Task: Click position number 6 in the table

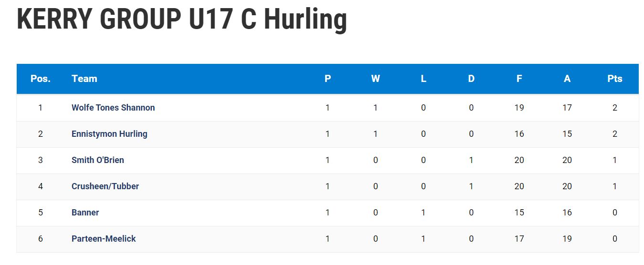Action: (41, 239)
